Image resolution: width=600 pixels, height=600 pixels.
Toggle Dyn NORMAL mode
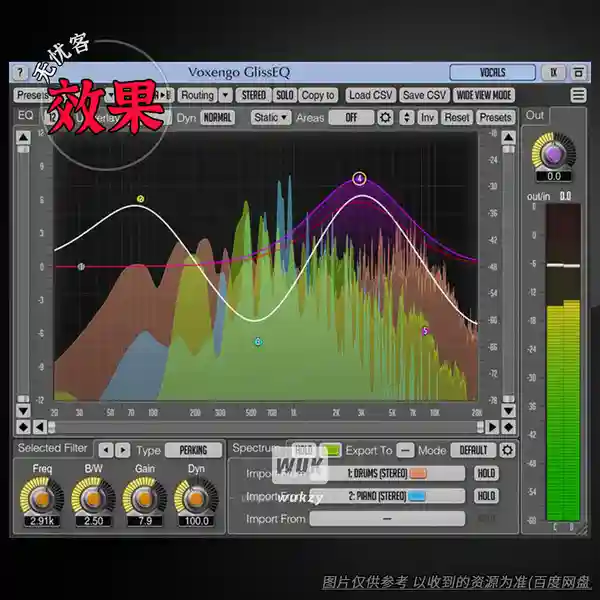point(217,117)
